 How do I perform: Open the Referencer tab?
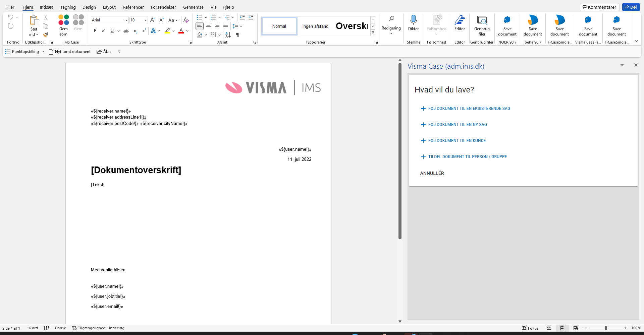point(133,7)
